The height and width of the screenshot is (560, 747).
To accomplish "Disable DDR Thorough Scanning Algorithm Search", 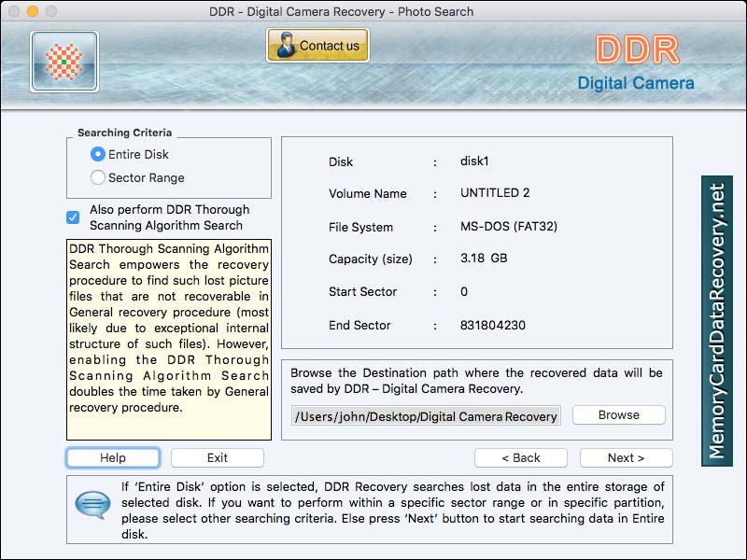I will 73,217.
